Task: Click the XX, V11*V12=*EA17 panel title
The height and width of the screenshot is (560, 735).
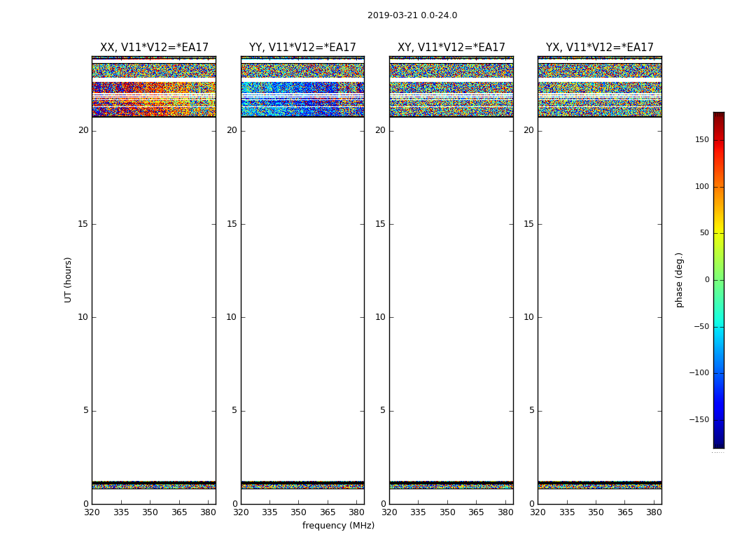Action: coord(154,48)
